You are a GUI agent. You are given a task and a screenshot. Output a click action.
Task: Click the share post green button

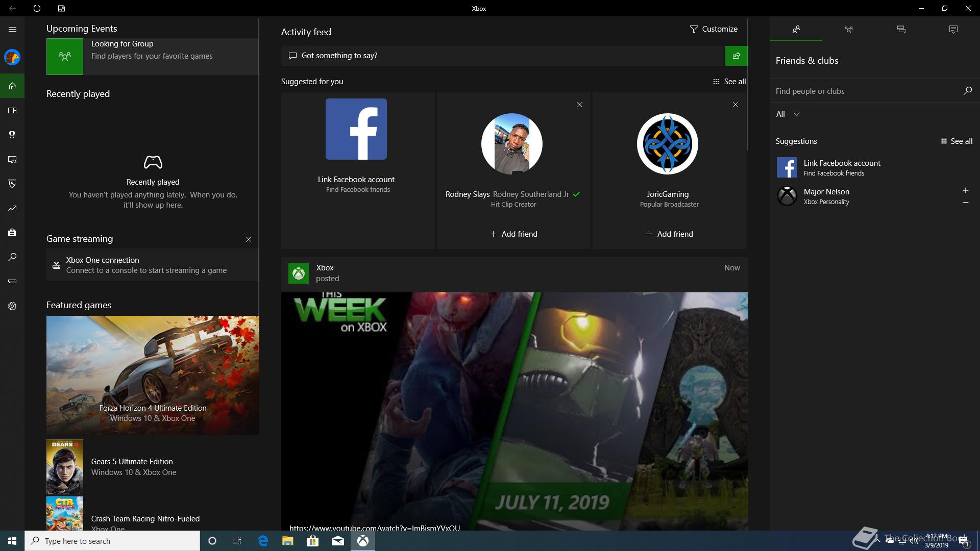click(737, 56)
